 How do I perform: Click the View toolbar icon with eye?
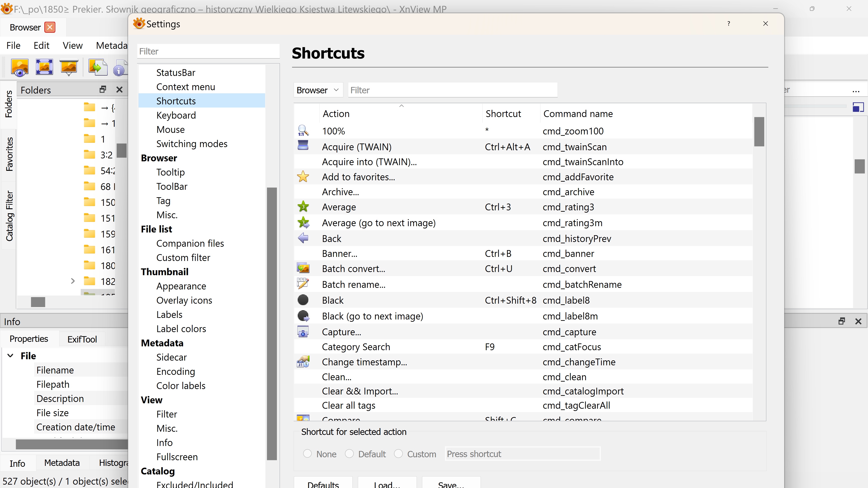19,67
